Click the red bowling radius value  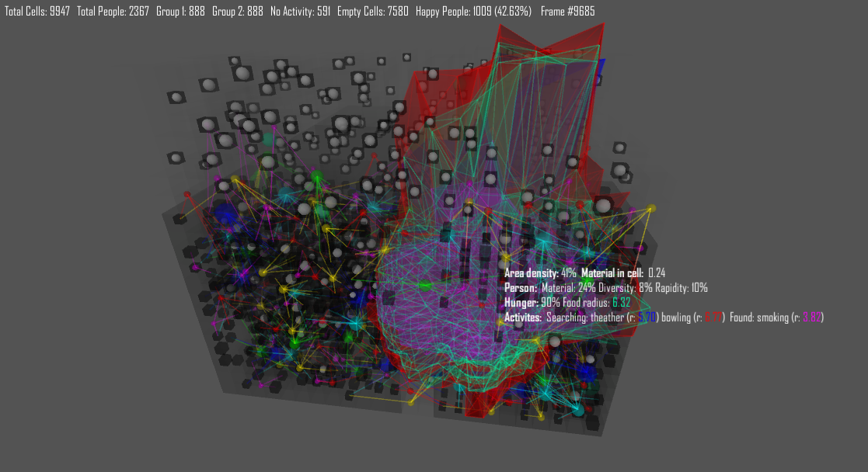[x=713, y=318]
